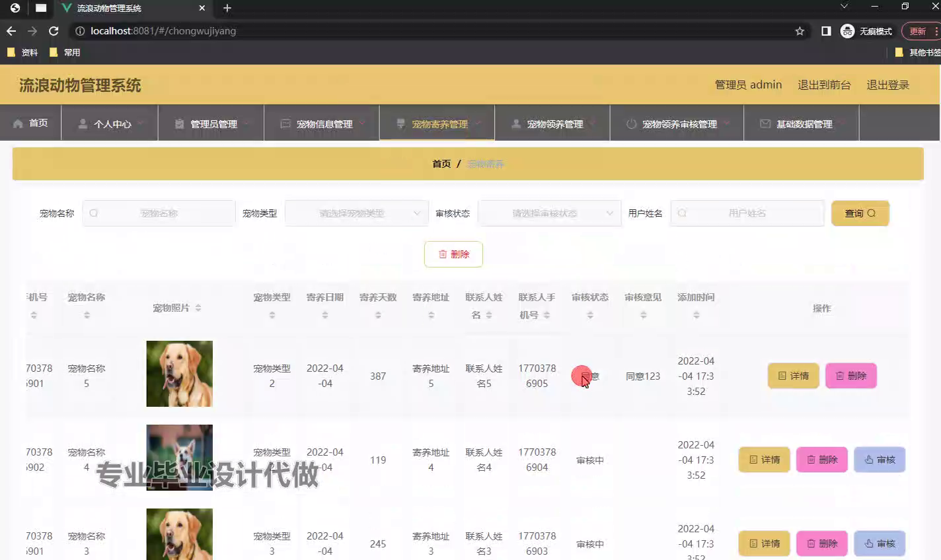Click 审核中 status in 宠物名称4 row
This screenshot has height=560, width=941.
point(590,460)
